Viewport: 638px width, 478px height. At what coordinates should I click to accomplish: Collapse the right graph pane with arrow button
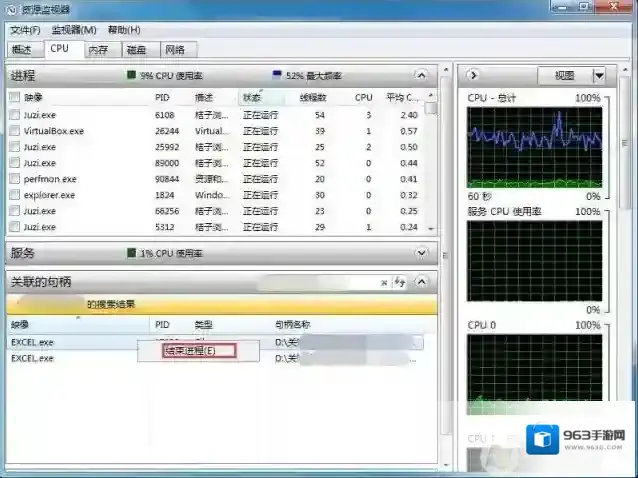[473, 75]
